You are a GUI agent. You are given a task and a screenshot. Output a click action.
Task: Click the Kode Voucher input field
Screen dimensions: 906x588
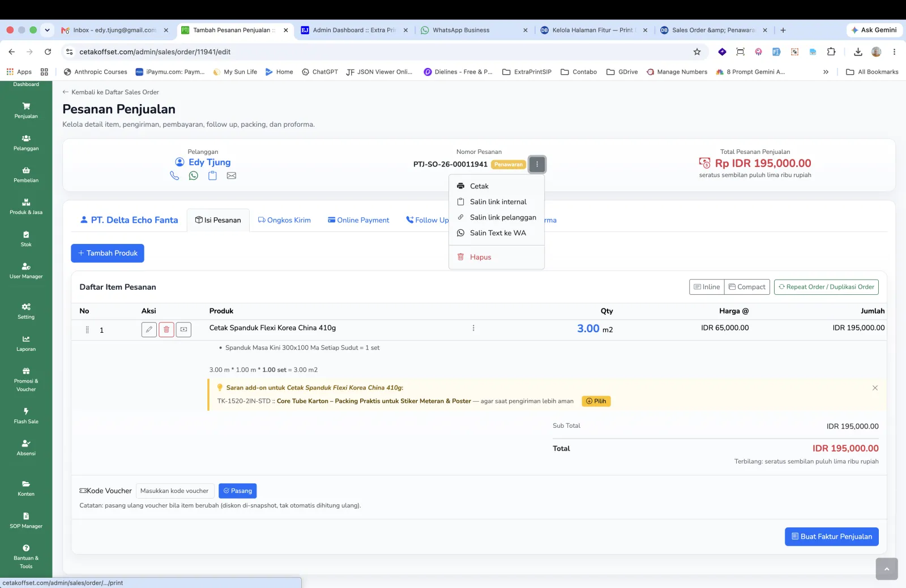175,491
